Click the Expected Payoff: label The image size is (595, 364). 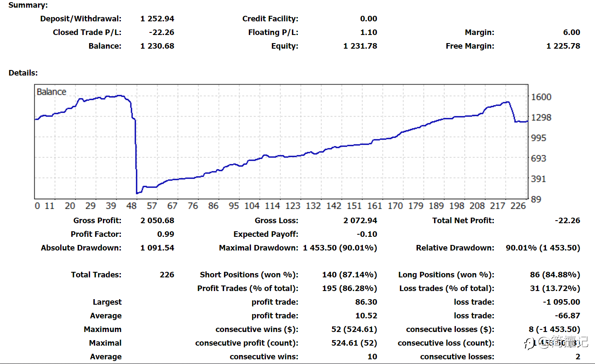pyautogui.click(x=266, y=234)
